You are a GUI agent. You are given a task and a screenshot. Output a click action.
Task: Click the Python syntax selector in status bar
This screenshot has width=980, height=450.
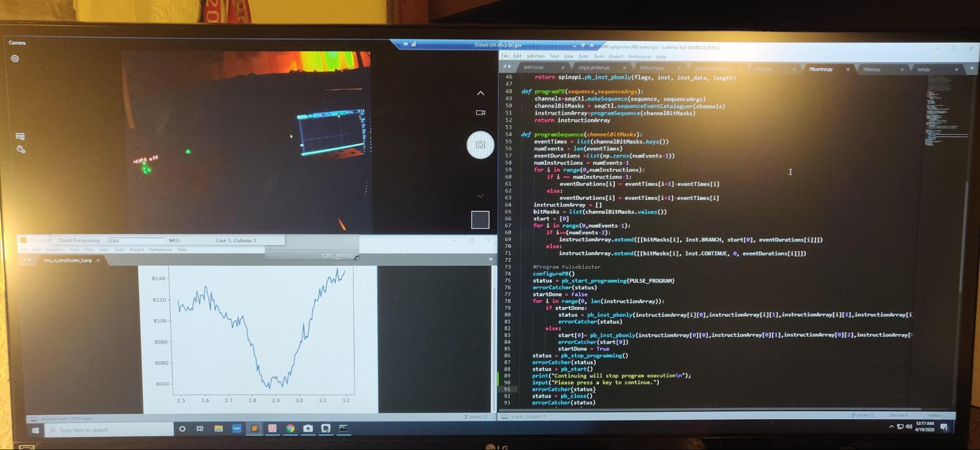click(934, 416)
